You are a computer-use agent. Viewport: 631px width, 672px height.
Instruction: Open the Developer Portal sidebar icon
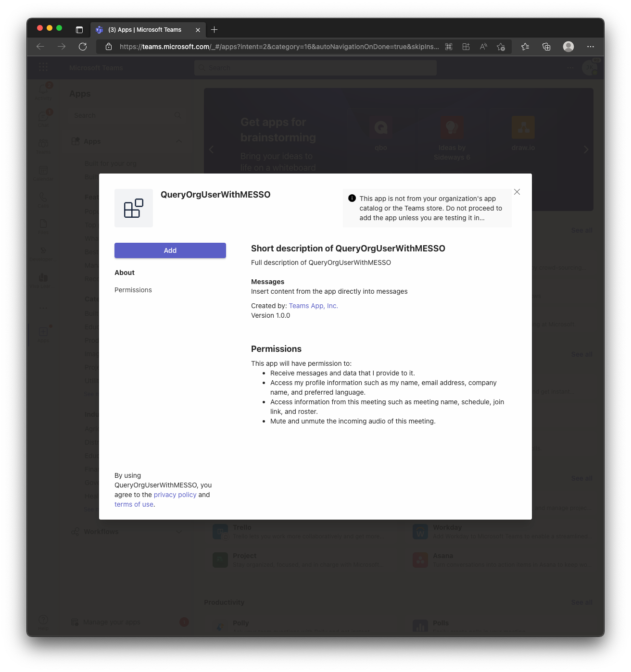pyautogui.click(x=43, y=252)
